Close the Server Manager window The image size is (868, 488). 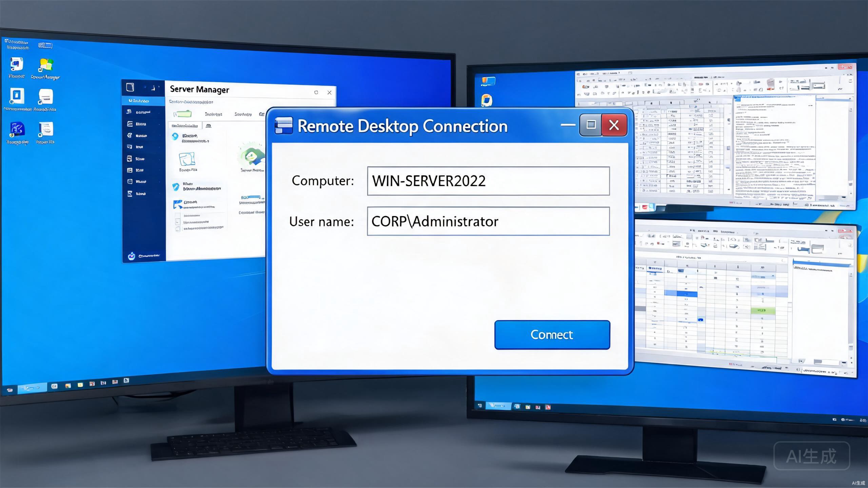329,93
